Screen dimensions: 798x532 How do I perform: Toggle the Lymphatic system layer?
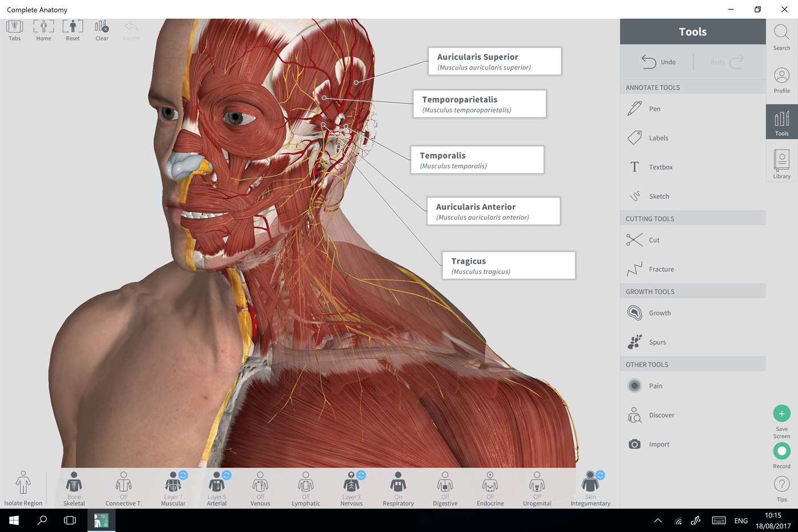(306, 489)
